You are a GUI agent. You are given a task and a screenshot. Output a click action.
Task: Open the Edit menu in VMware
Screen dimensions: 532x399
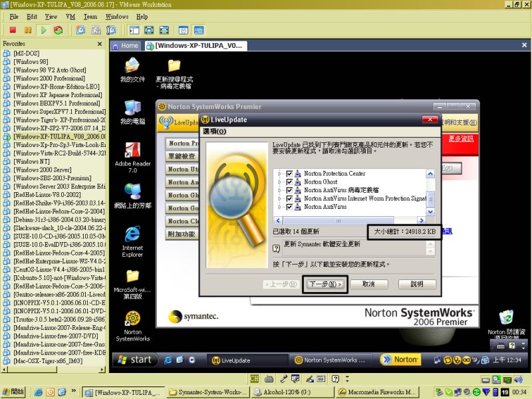coord(32,17)
